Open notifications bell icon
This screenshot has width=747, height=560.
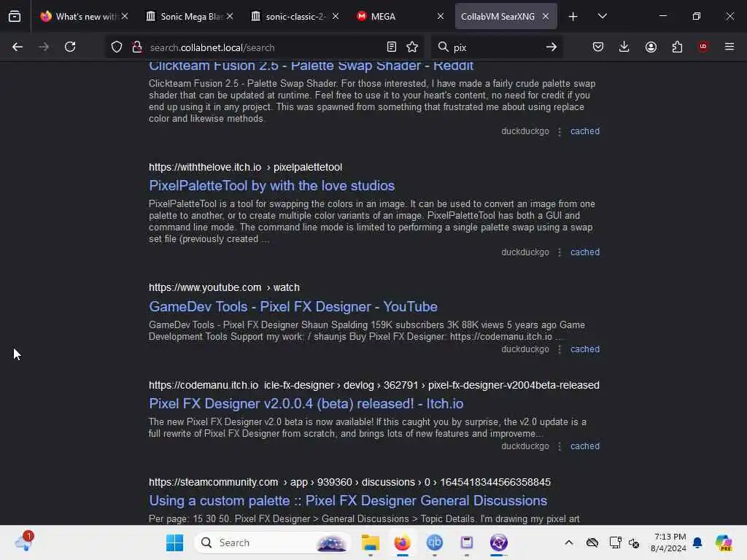pyautogui.click(x=697, y=542)
